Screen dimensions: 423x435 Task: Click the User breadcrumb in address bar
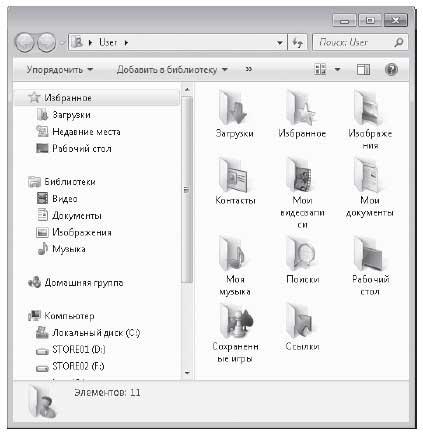(108, 42)
